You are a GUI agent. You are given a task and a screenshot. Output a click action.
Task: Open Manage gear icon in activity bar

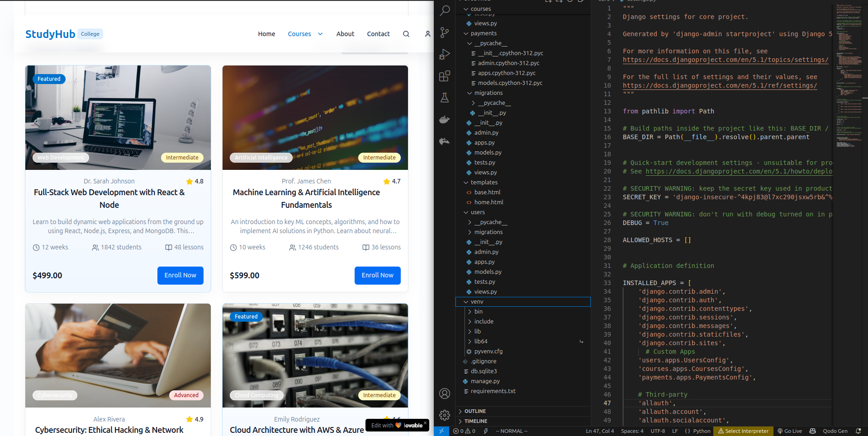tap(445, 415)
